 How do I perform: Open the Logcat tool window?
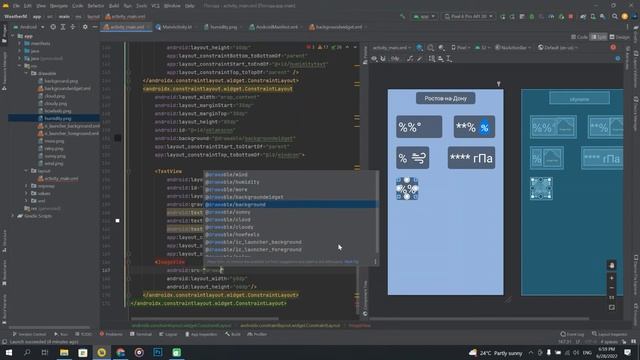(168, 334)
